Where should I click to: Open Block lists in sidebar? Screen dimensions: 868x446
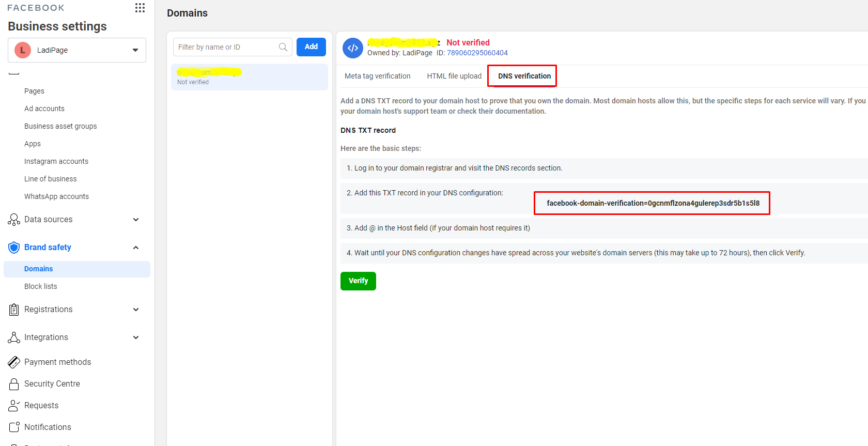[41, 286]
